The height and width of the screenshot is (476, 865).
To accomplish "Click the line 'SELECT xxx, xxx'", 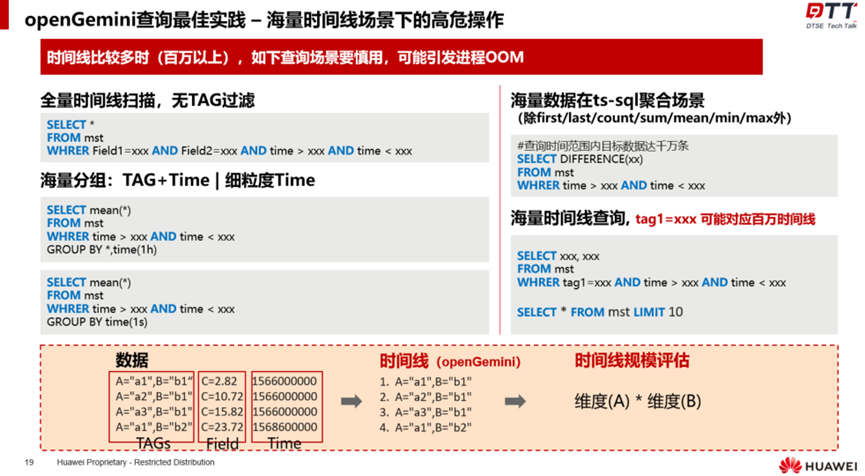I will point(558,256).
